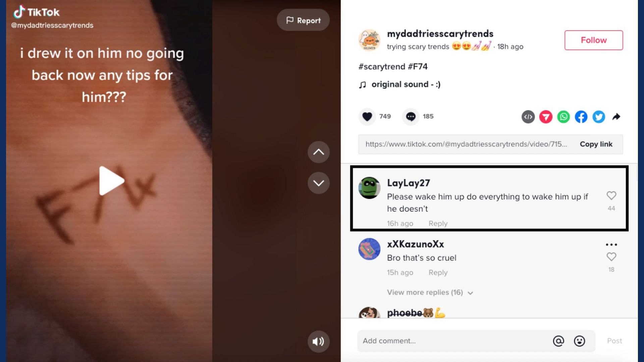The width and height of the screenshot is (644, 362).
Task: Click the Reply link under xXKazunoXx comment
Action: 438,272
